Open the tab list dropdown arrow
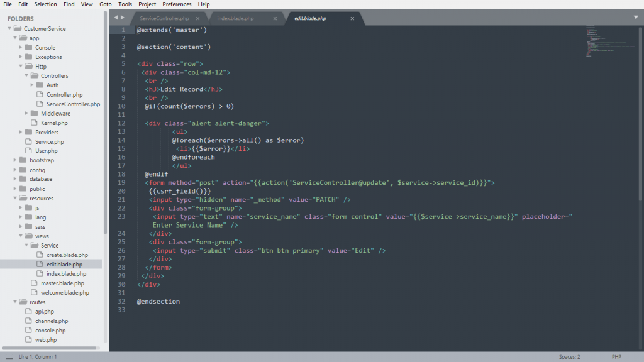 636,18
